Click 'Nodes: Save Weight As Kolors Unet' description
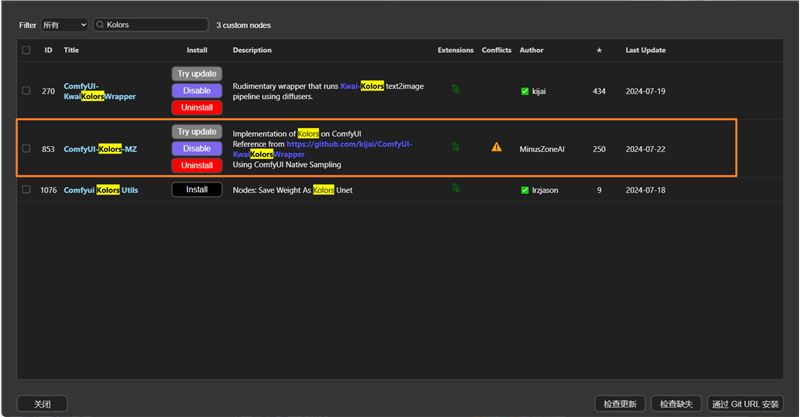This screenshot has width=800, height=417. [292, 190]
